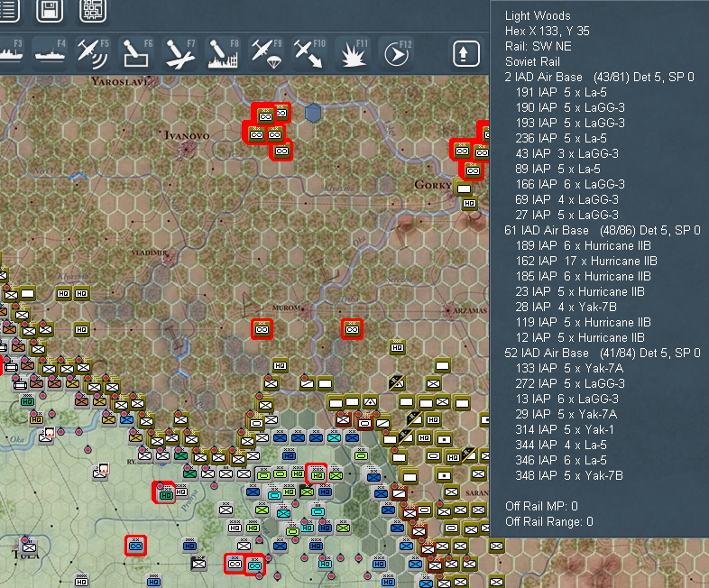Click 43 IAP 3 x LaGG-3 row
The width and height of the screenshot is (709, 588).
click(567, 153)
